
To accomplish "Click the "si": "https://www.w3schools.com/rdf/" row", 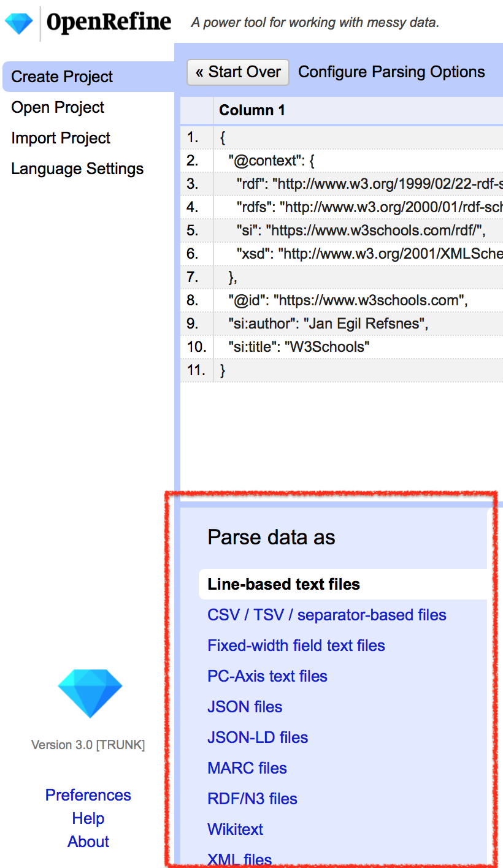I will pyautogui.click(x=342, y=230).
